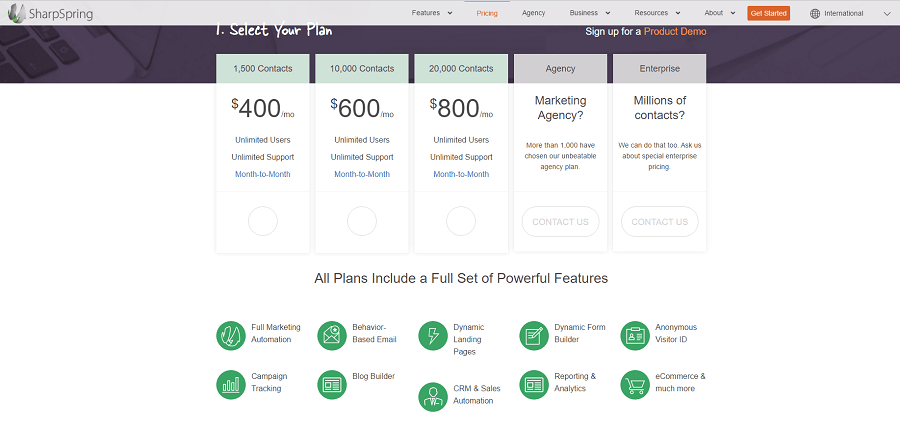Click Contact Us in Agency card
This screenshot has height=427, width=900.
tap(560, 221)
